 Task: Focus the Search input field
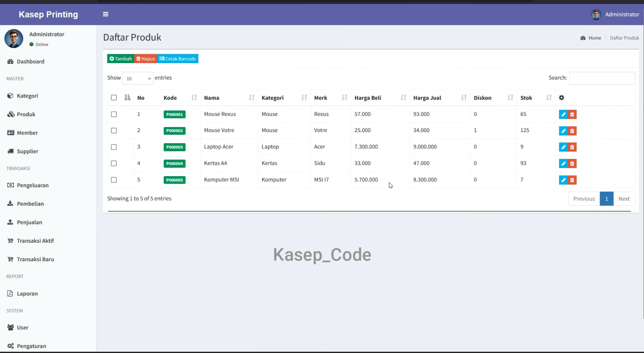click(602, 78)
